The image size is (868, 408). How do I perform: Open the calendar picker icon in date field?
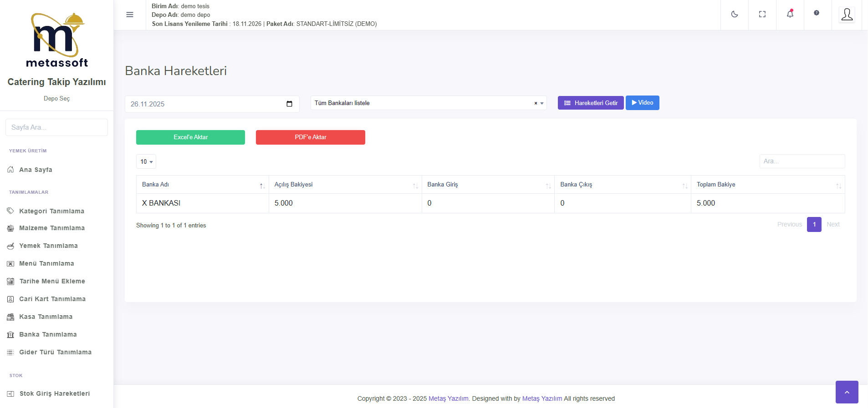289,104
